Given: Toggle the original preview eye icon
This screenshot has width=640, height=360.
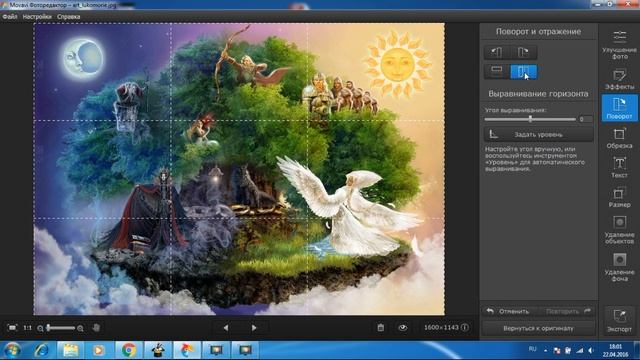Looking at the screenshot, I should (x=402, y=327).
